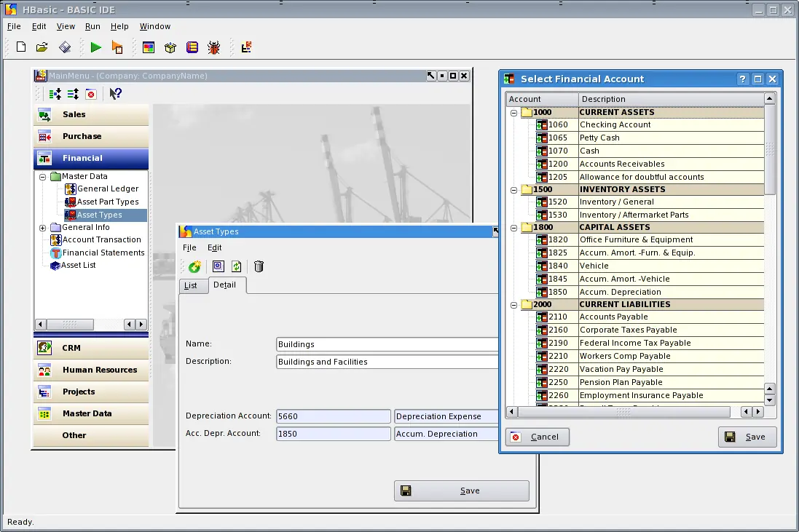Screen dimensions: 799x532
Task: Click the open folder toolbar icon
Action: click(42, 47)
